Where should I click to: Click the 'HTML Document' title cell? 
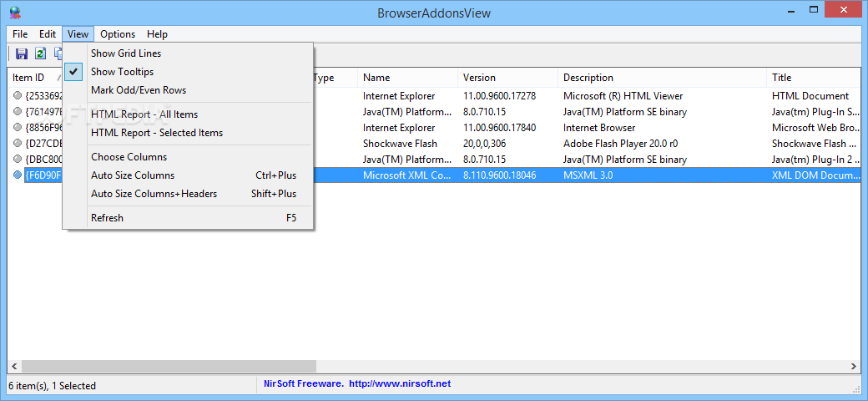[810, 96]
